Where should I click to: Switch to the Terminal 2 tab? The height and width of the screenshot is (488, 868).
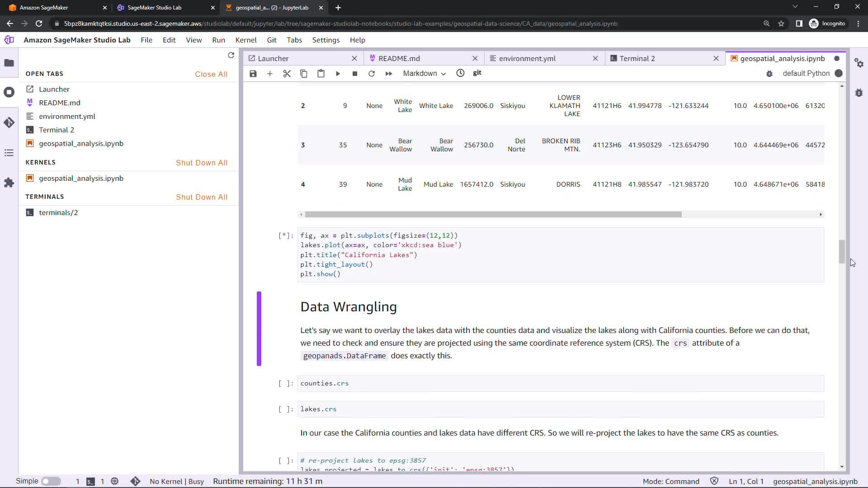[637, 58]
